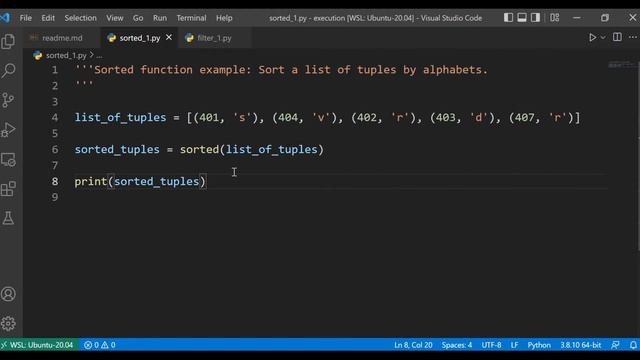Screen dimensions: 640x360
Task: Click 'sorted_tuples' variable on line 6
Action: (117, 149)
